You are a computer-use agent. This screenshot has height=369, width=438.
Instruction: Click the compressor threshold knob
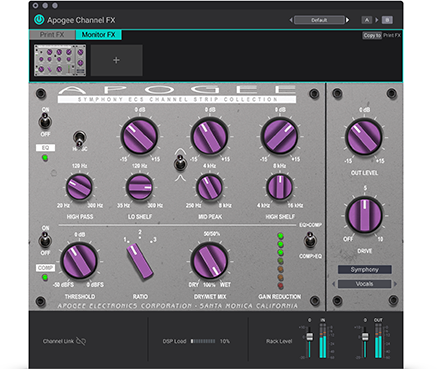pos(79,261)
